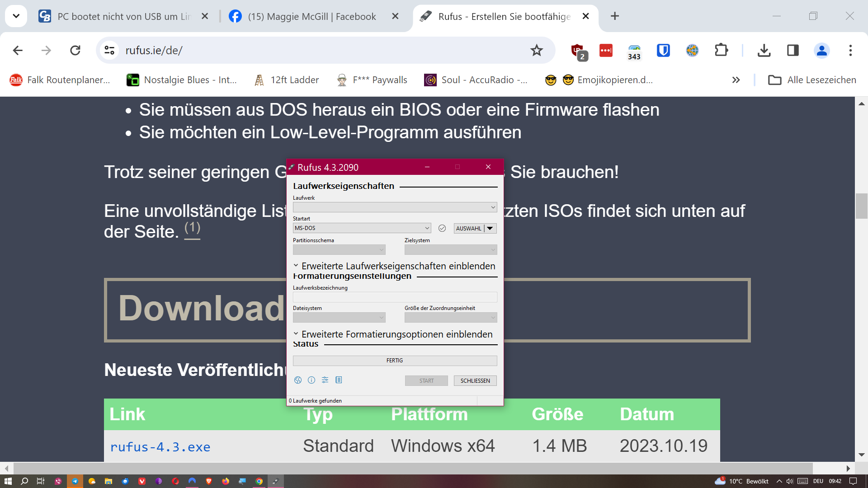
Task: Switch to PC bootet nicht von USB tab
Action: pyautogui.click(x=124, y=16)
